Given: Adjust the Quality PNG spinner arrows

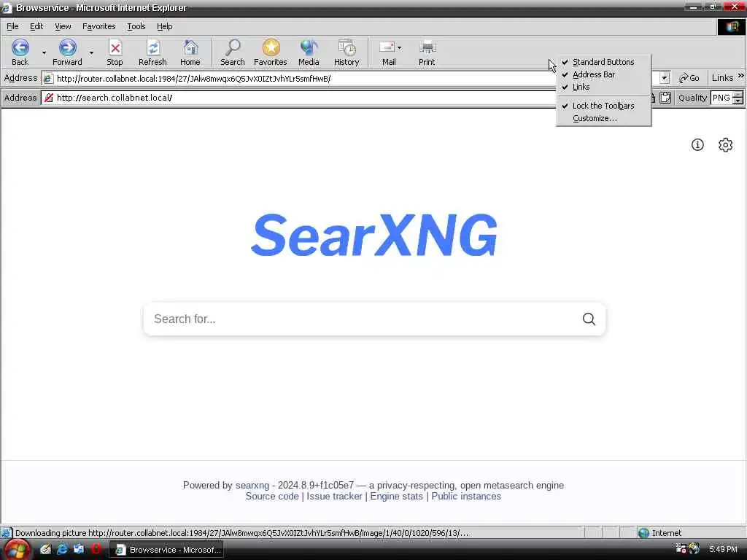Looking at the screenshot, I should pyautogui.click(x=738, y=98).
